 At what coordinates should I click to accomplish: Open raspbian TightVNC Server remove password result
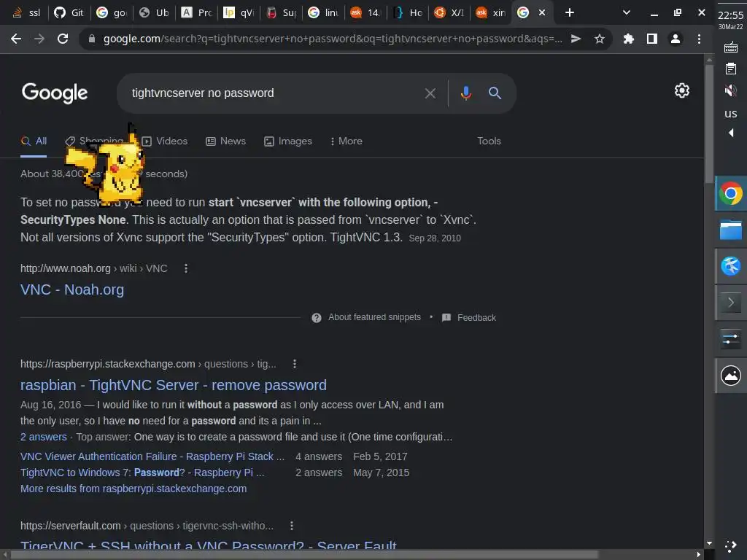tap(174, 385)
